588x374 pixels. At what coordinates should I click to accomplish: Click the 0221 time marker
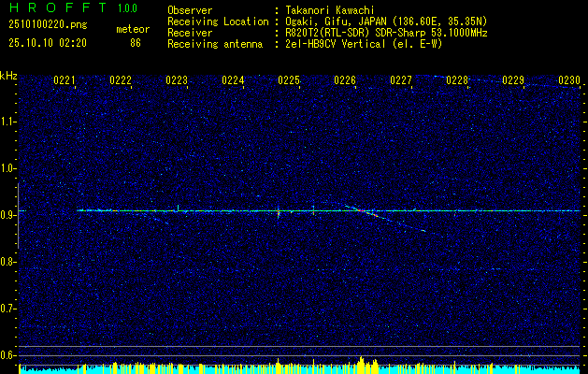[x=65, y=80]
